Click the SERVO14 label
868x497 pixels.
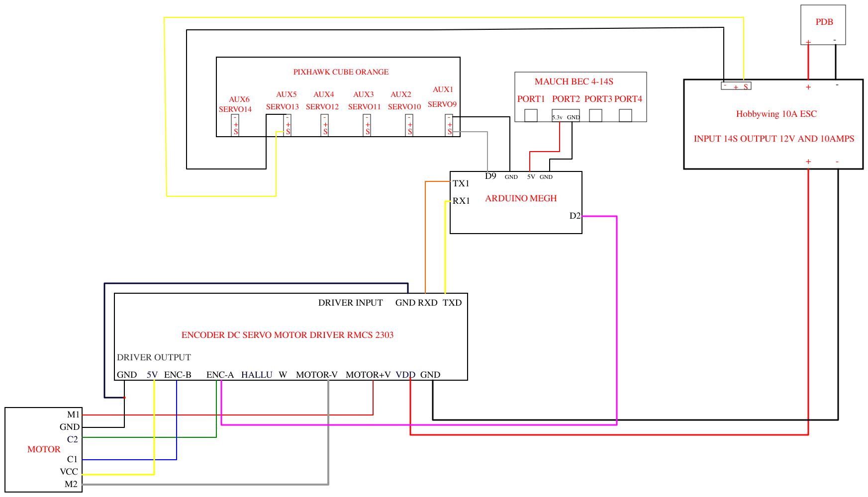point(235,109)
